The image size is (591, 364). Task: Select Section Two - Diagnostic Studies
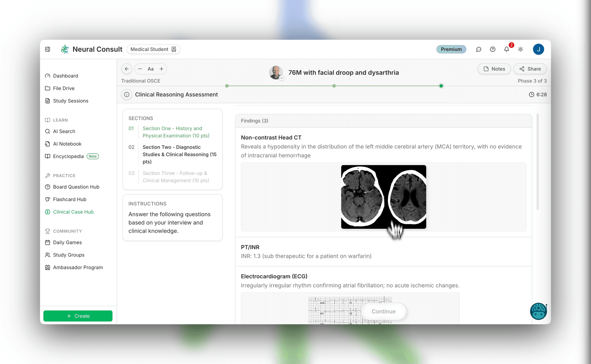(x=179, y=154)
